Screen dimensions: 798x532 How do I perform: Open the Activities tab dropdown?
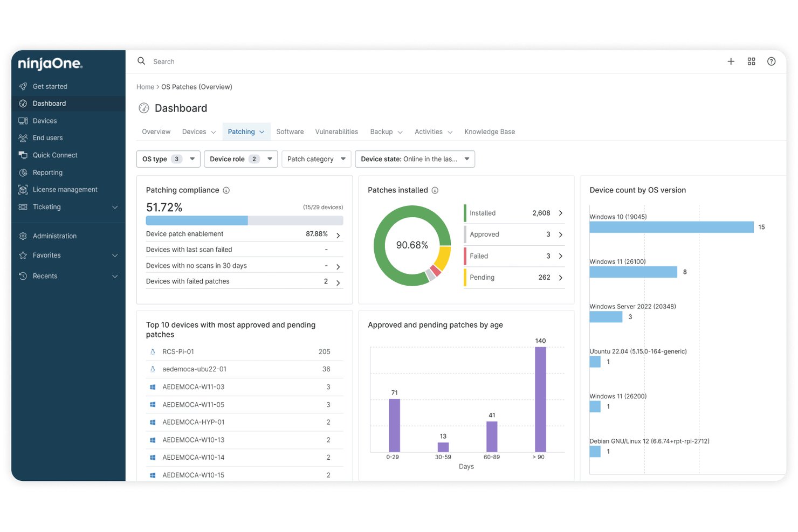click(450, 132)
